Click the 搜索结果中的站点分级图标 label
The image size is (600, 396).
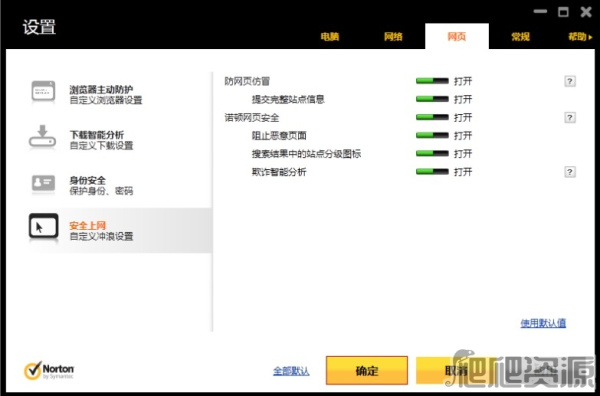pyautogui.click(x=307, y=154)
